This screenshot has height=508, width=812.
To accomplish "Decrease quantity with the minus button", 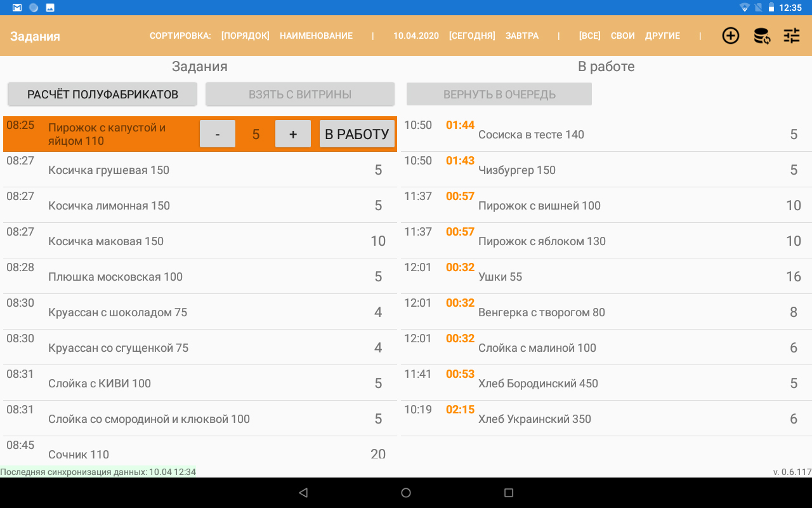I will click(218, 134).
